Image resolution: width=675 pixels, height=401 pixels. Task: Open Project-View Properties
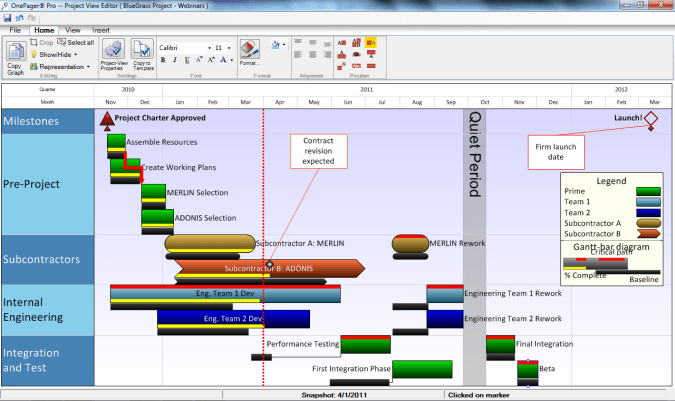click(x=114, y=55)
